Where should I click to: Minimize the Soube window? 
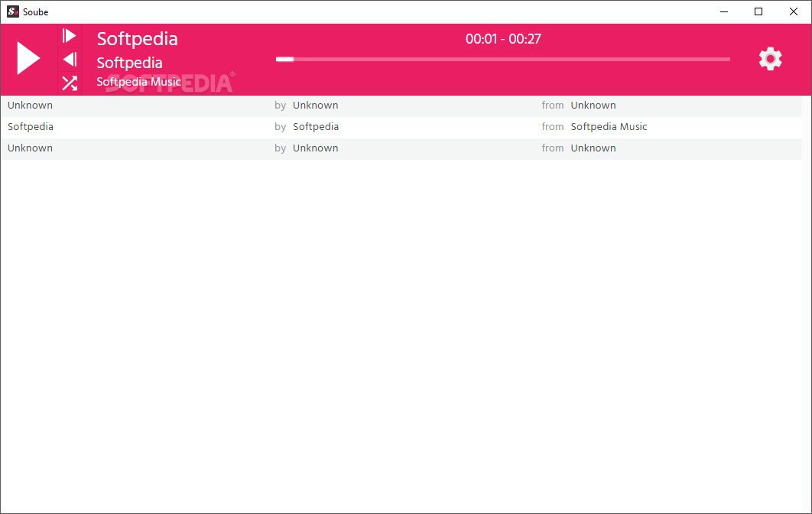(724, 11)
